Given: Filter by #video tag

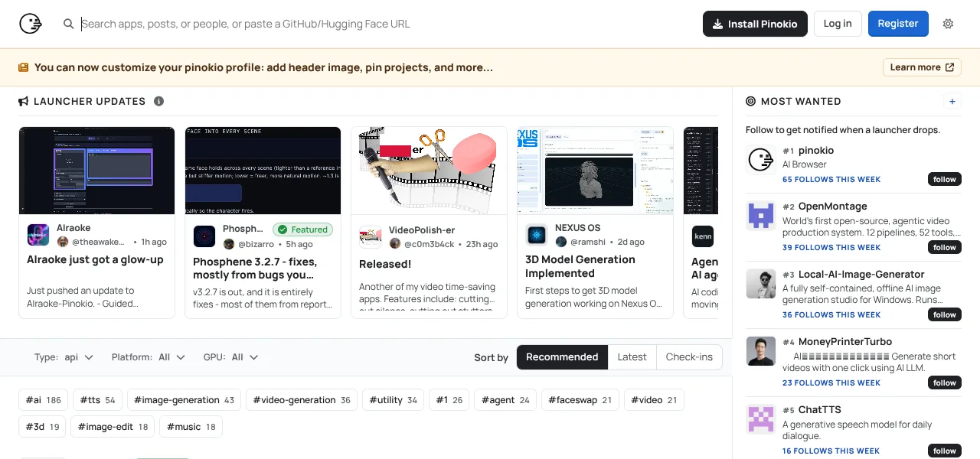Looking at the screenshot, I should click(x=654, y=400).
